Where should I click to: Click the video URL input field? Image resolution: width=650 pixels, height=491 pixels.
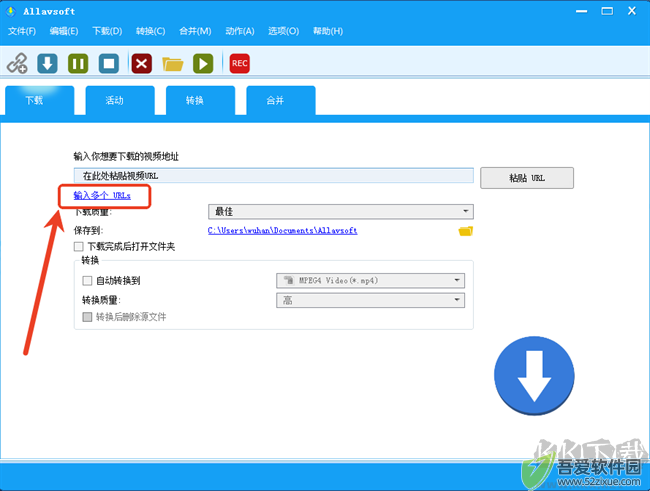tap(274, 175)
